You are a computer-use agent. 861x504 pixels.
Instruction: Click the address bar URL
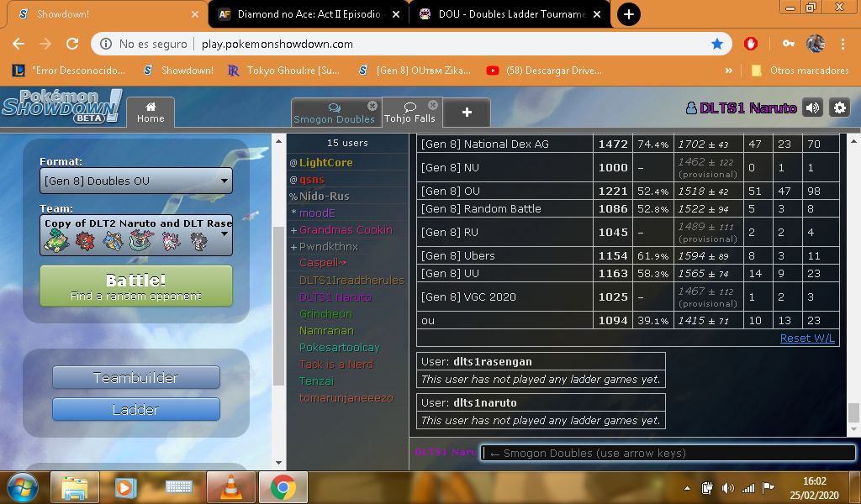tap(277, 44)
